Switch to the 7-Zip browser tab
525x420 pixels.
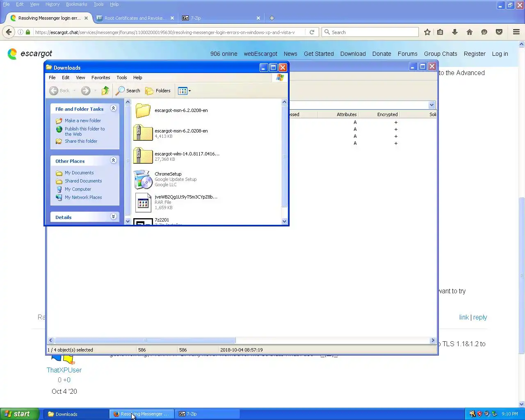(x=219, y=18)
